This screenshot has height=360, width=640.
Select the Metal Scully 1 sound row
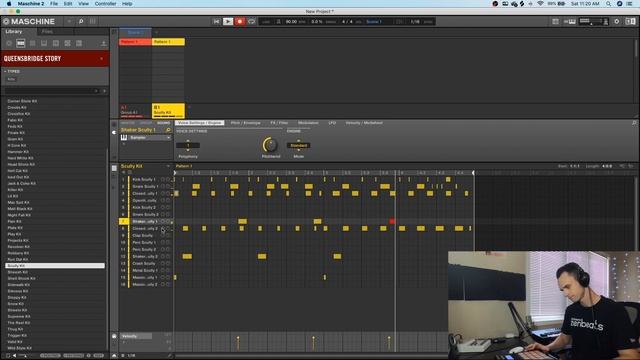(145, 271)
